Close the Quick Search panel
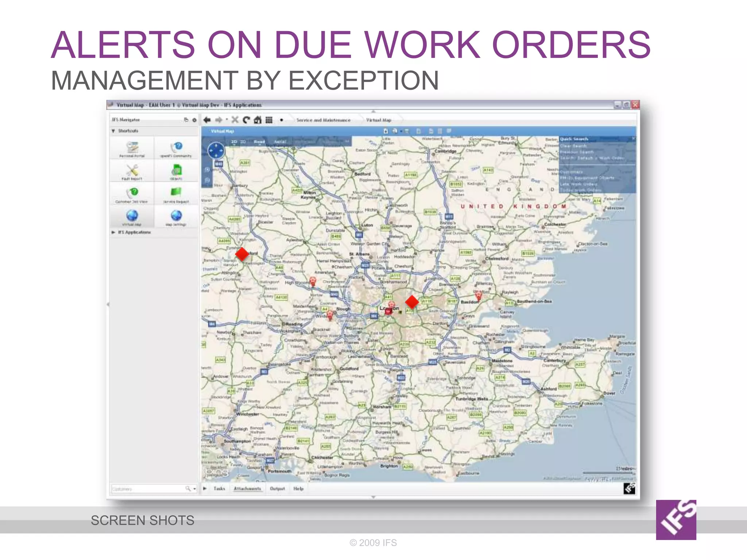 pos(634,139)
